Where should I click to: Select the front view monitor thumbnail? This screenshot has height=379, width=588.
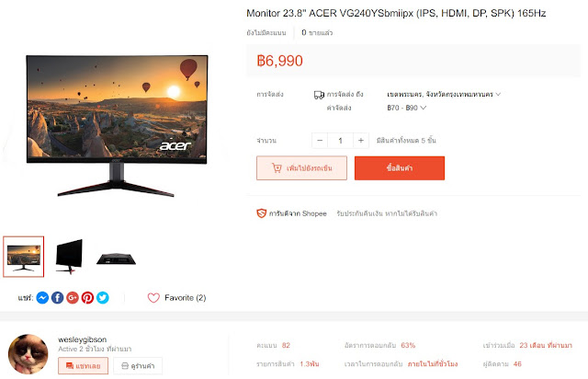point(24,257)
